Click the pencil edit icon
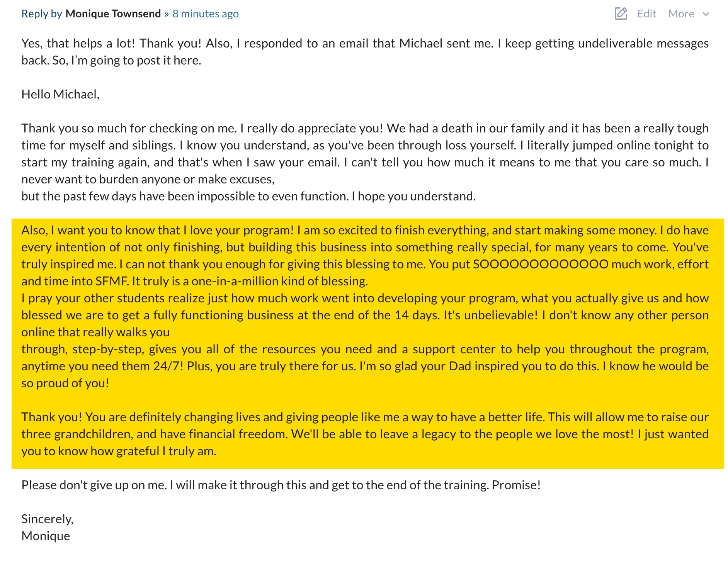 tap(621, 14)
